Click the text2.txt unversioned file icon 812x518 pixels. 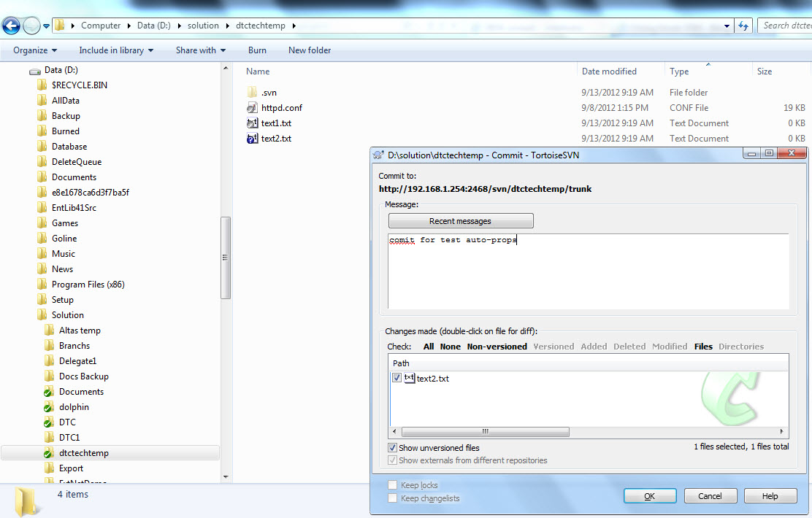click(x=252, y=138)
